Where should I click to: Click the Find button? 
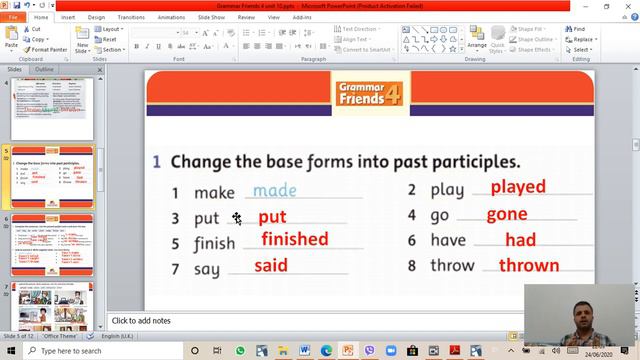pos(575,29)
